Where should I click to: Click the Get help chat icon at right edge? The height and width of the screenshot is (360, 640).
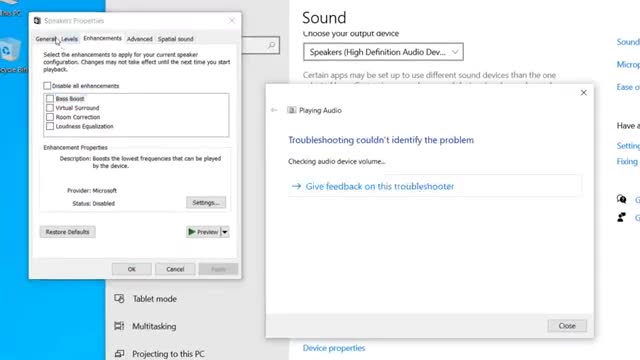pyautogui.click(x=622, y=199)
